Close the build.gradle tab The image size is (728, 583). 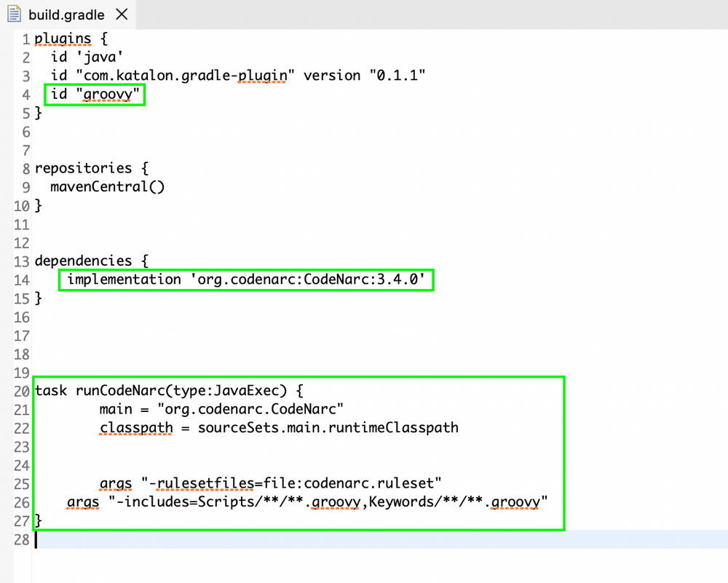pos(121,14)
